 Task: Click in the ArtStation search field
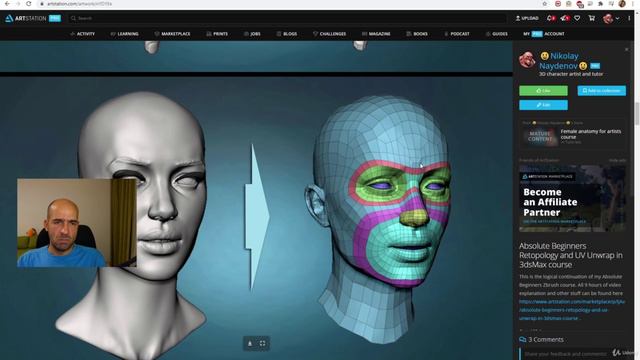tap(286, 18)
